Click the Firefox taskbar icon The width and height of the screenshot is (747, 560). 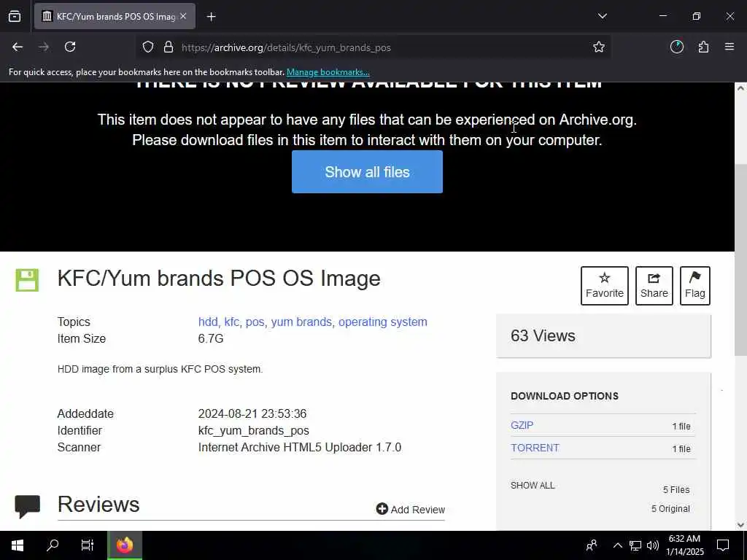[125, 545]
